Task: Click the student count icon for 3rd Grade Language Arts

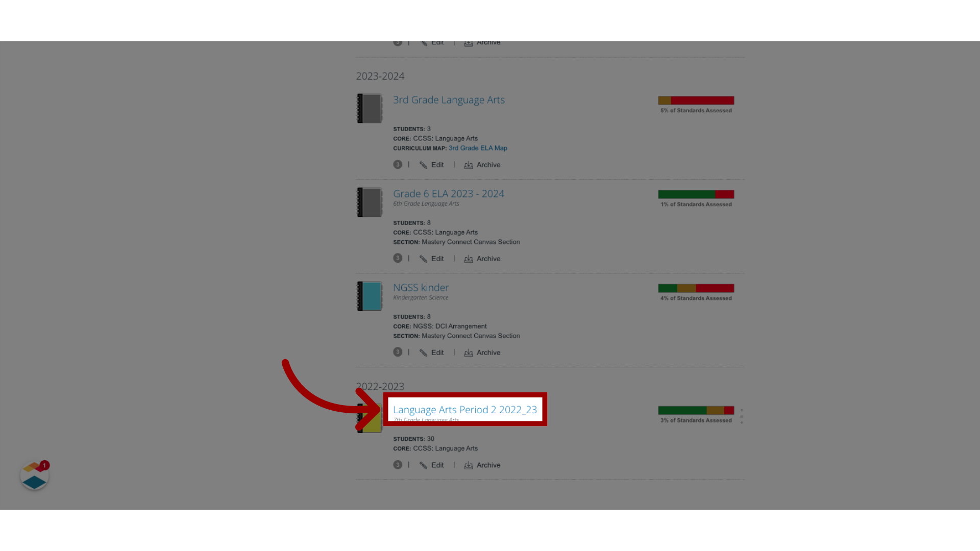Action: point(397,164)
